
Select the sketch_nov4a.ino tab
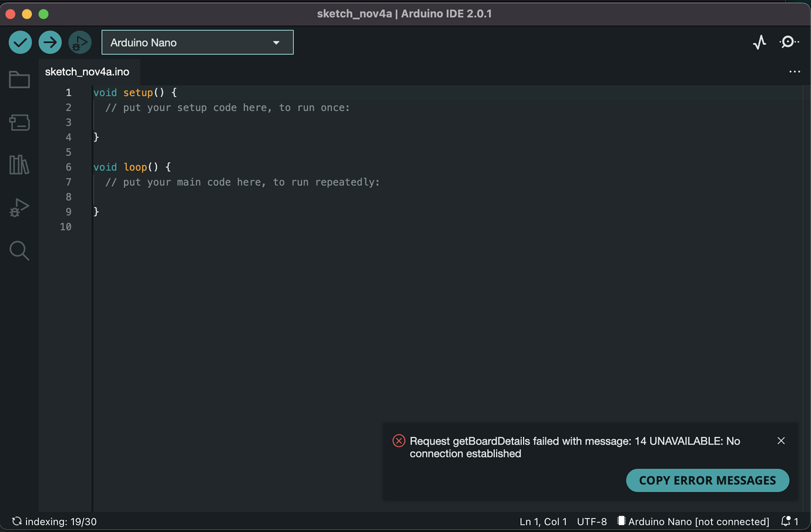(88, 71)
